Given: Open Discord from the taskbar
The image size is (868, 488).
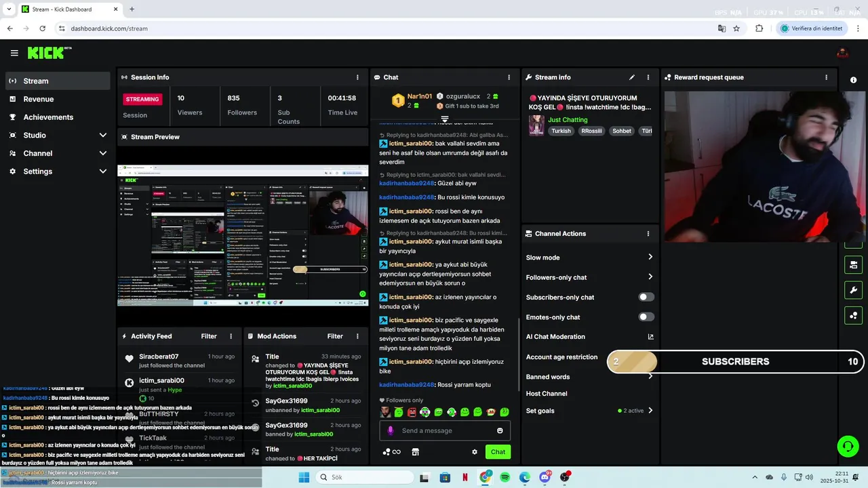Looking at the screenshot, I should click(545, 477).
